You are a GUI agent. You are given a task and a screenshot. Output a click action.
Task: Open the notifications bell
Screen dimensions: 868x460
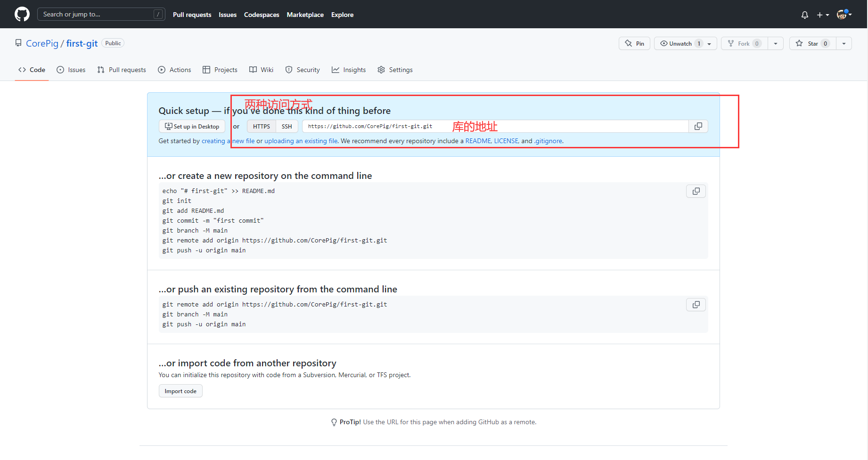[804, 15]
